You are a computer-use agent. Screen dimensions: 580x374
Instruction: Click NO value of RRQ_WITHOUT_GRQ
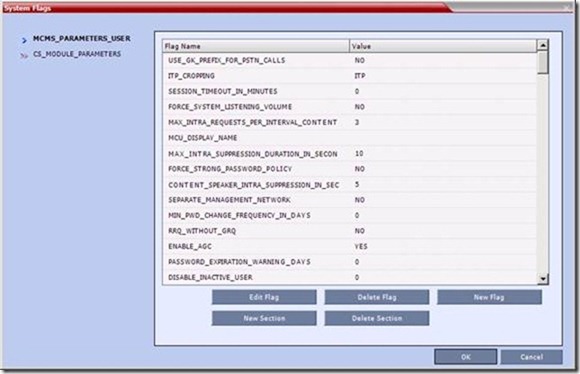click(x=360, y=231)
